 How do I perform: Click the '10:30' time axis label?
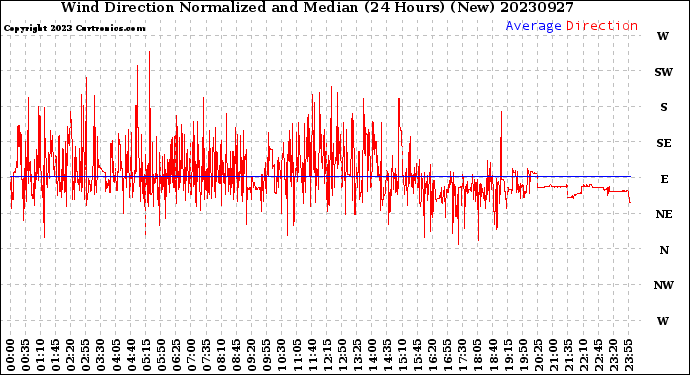point(282,355)
